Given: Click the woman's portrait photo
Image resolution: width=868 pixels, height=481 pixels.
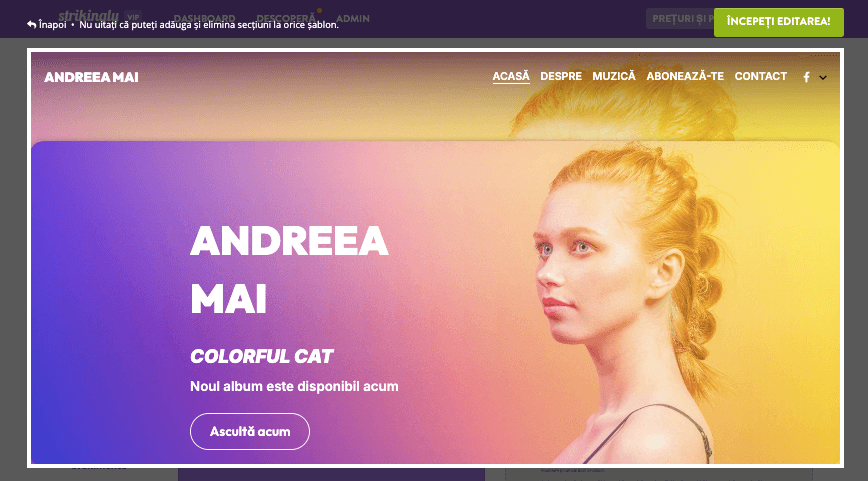Looking at the screenshot, I should click(631, 304).
